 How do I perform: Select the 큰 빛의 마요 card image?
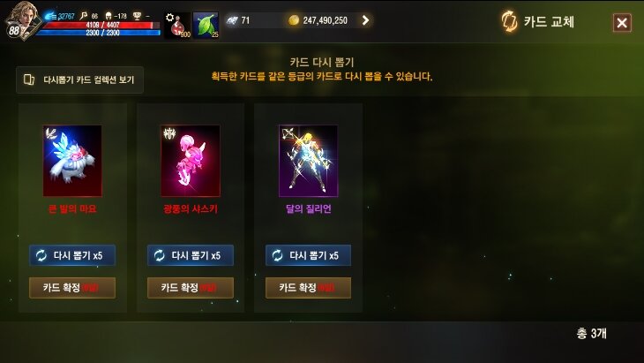click(72, 161)
